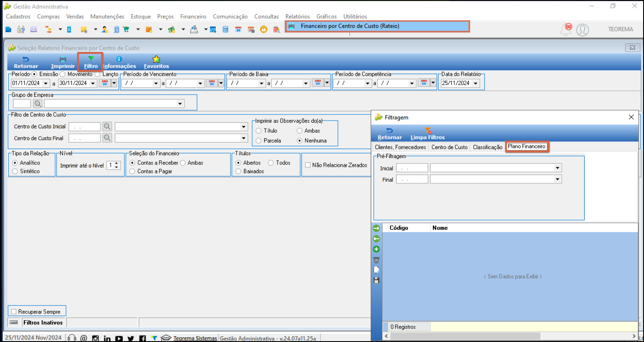Viewport: 644px width, 342px height.
Task: Select the Movimento period radio button
Action: (62, 74)
